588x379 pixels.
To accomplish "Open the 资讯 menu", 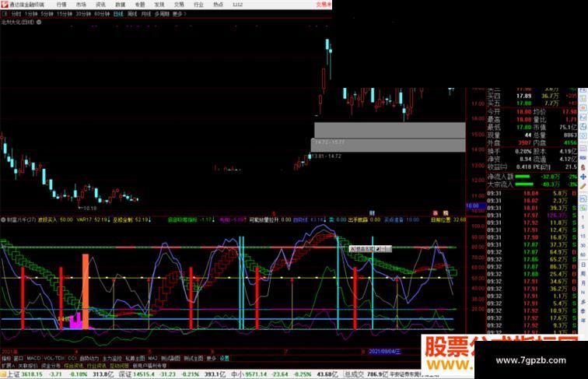I will pyautogui.click(x=100, y=5).
